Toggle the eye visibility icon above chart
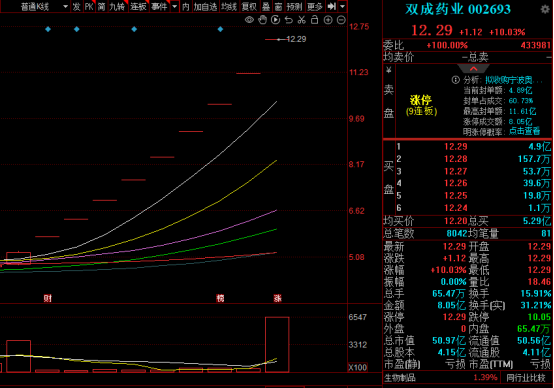 click(249, 20)
